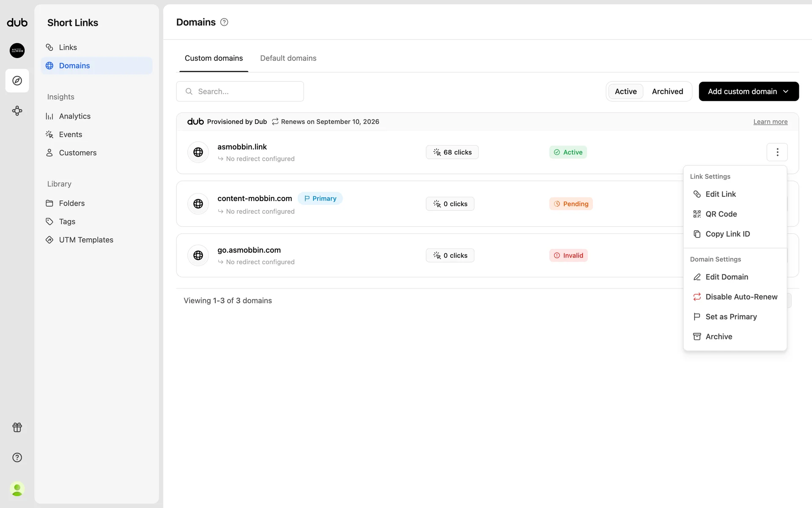Open the Learn more link
This screenshot has width=812, height=508.
coord(770,122)
